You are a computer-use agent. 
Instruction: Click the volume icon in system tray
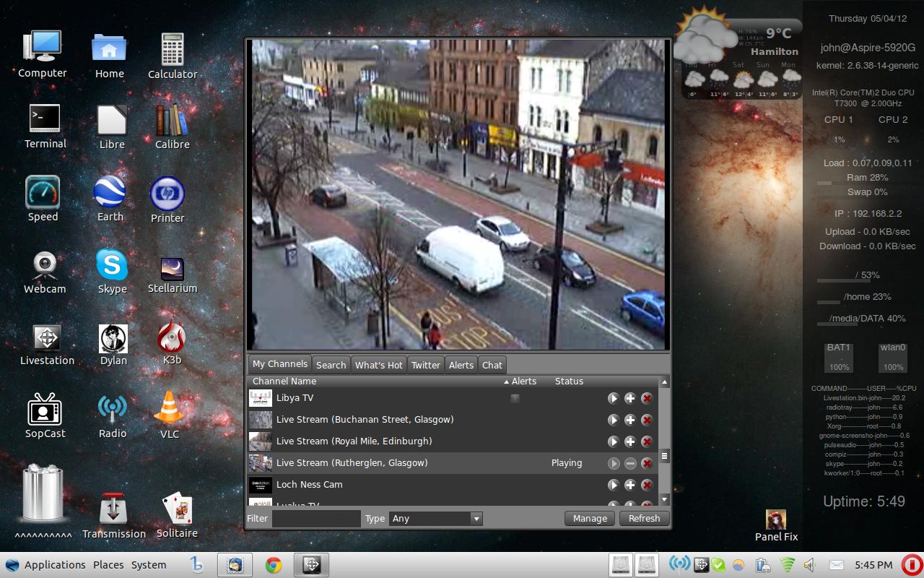pyautogui.click(x=810, y=565)
